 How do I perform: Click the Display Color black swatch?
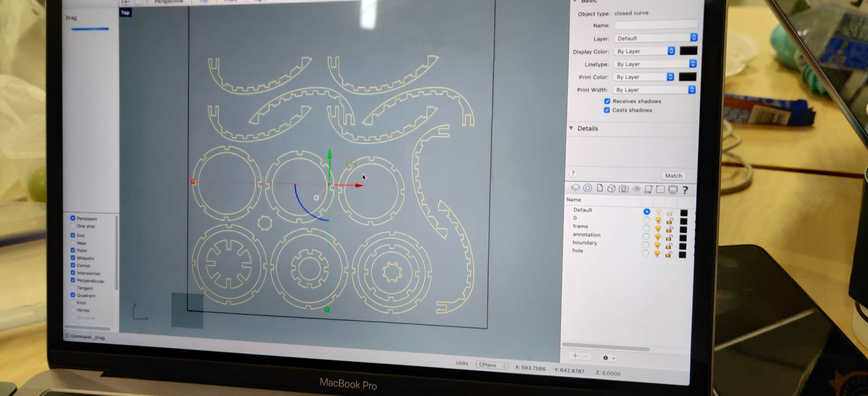(x=688, y=51)
